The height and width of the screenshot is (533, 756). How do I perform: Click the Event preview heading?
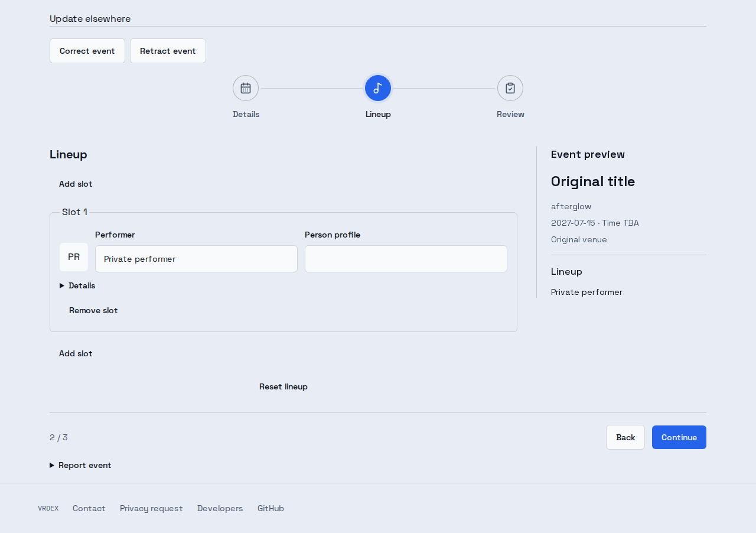(x=588, y=154)
